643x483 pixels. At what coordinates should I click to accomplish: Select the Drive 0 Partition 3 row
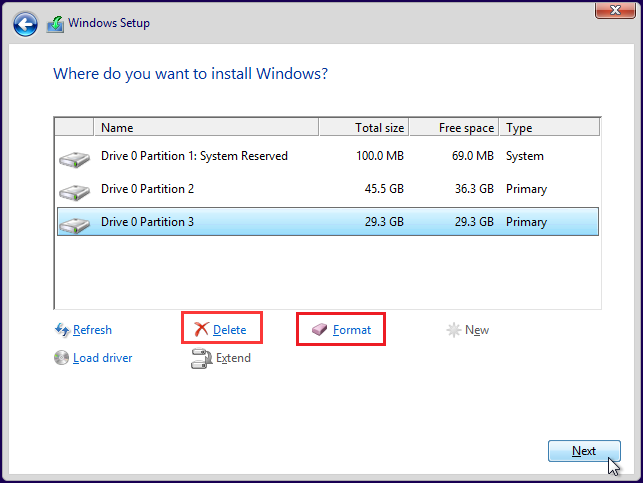(328, 222)
